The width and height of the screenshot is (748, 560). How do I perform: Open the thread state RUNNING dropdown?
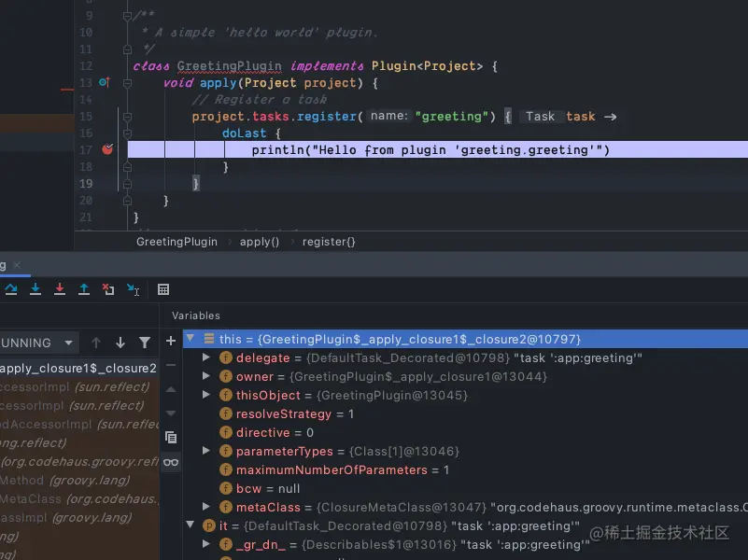pos(37,343)
